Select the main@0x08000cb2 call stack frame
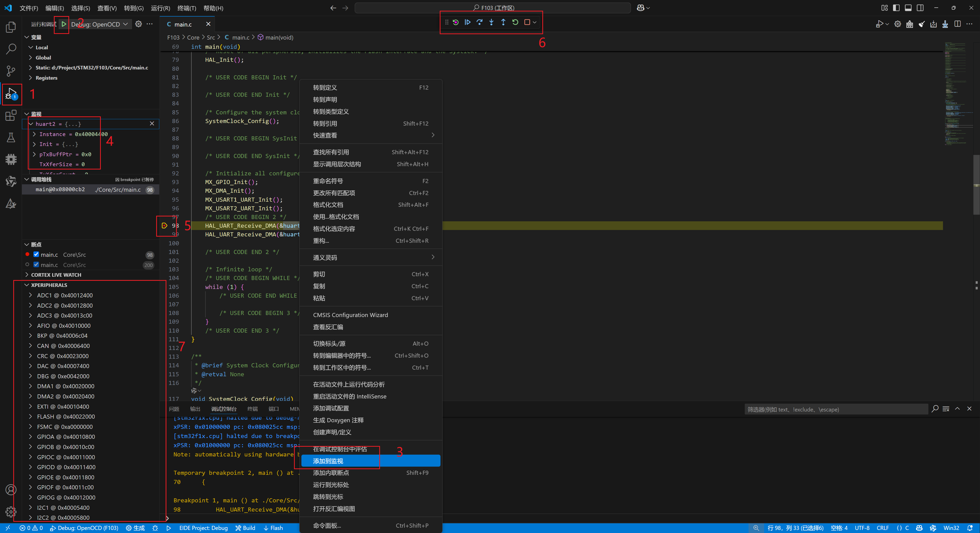Viewport: 980px width, 533px height. coord(91,189)
